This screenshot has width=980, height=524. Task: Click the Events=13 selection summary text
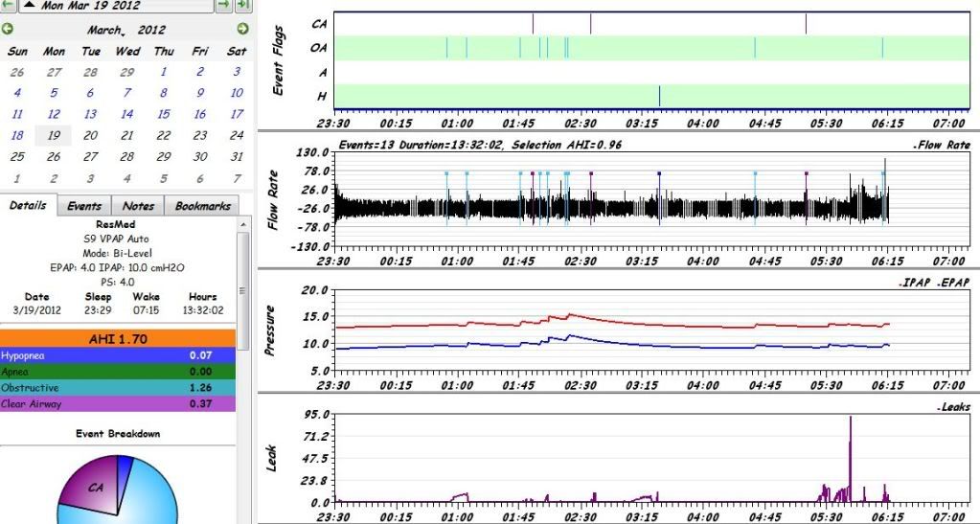point(480,145)
